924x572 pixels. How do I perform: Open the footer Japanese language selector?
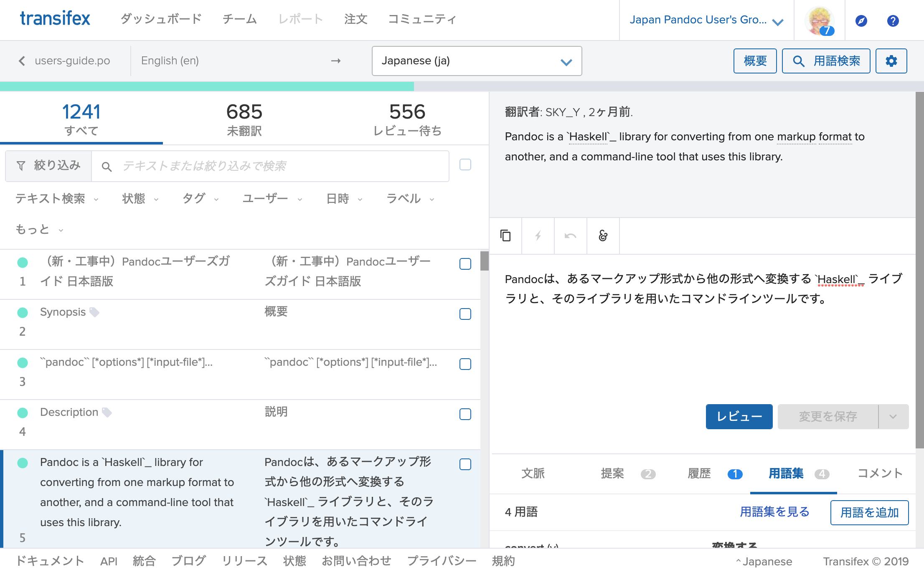point(764,561)
